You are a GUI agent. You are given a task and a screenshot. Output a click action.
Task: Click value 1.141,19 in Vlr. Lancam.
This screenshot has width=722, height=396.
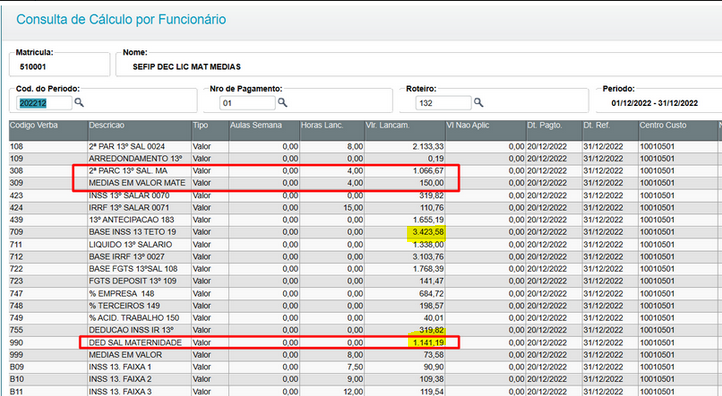[428, 343]
